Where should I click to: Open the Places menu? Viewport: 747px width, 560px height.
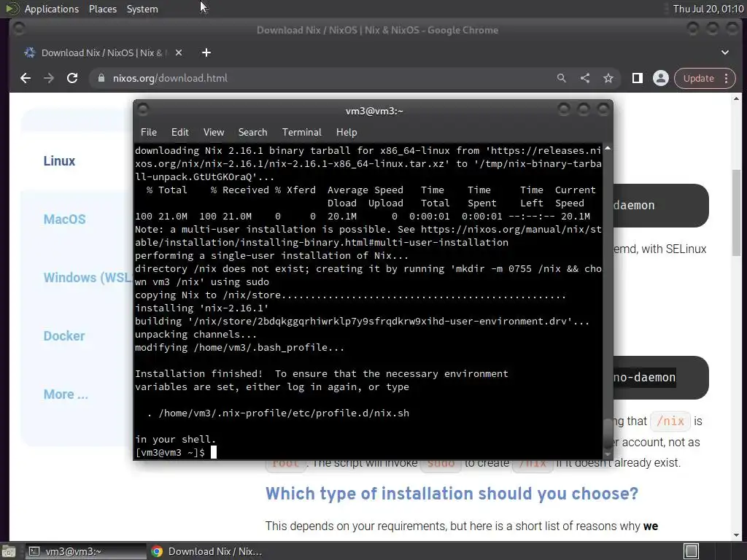pos(102,9)
